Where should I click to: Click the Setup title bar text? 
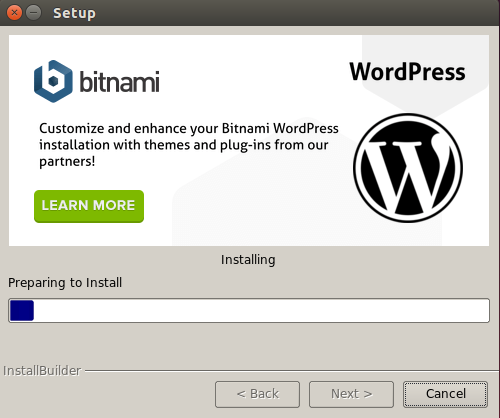74,13
